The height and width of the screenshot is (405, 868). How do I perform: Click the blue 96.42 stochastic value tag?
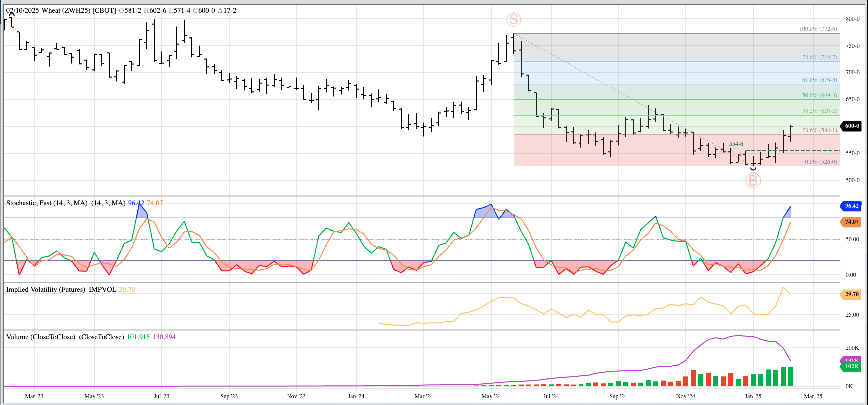point(851,206)
